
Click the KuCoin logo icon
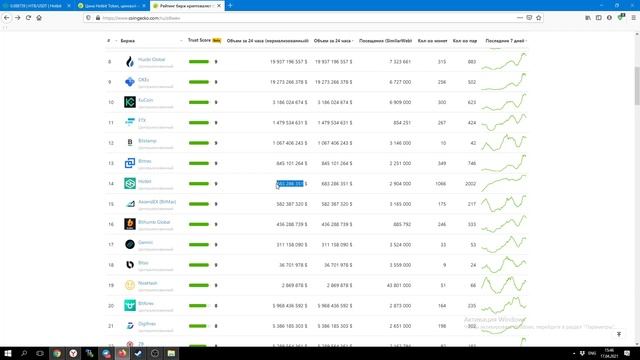pos(130,102)
